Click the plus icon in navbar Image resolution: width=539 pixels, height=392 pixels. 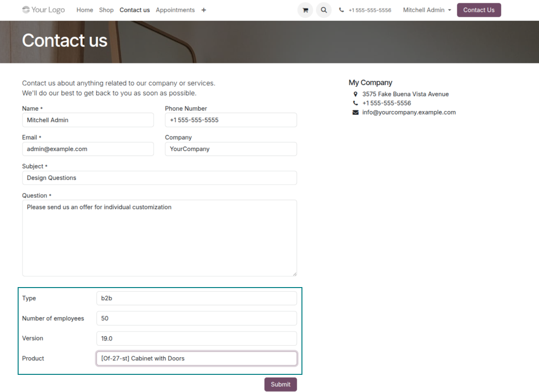(x=204, y=10)
